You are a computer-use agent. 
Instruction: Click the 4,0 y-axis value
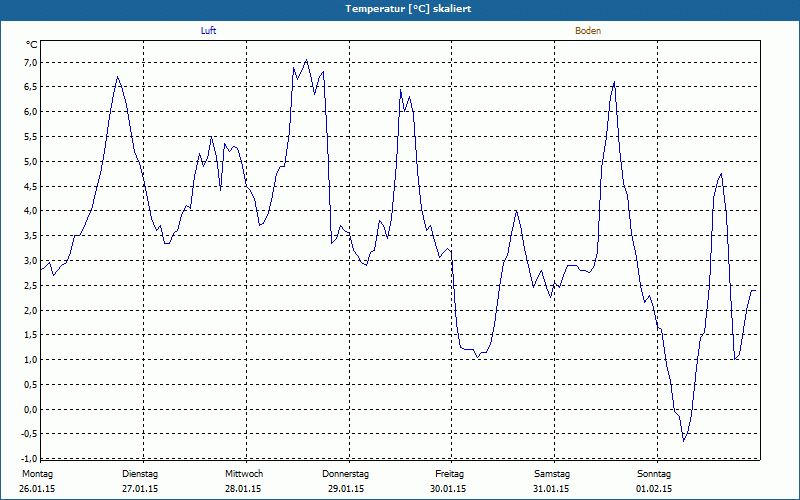pos(31,211)
